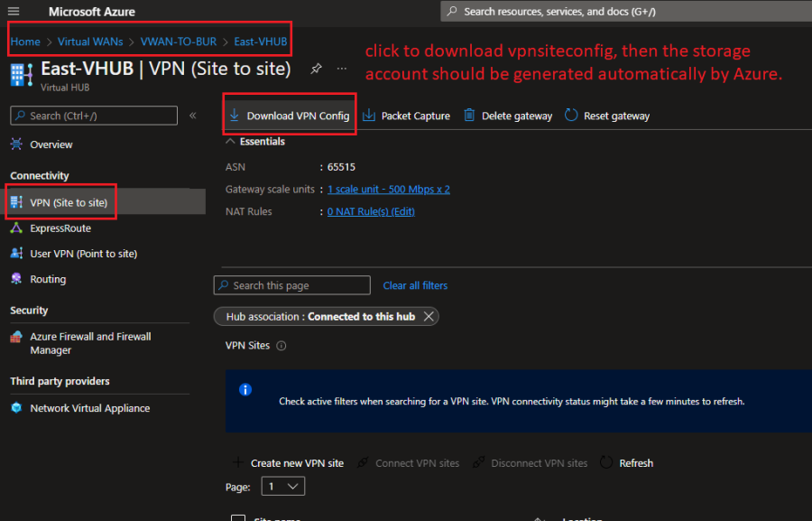Viewport: 812px width, 521px height.
Task: Click the Overview sidebar icon
Action: click(16, 144)
